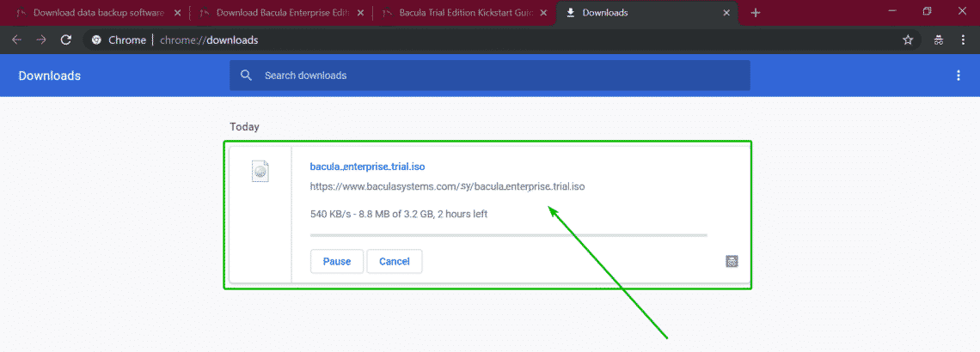Go back with browser back arrow
This screenshot has height=352, width=980.
tap(17, 40)
